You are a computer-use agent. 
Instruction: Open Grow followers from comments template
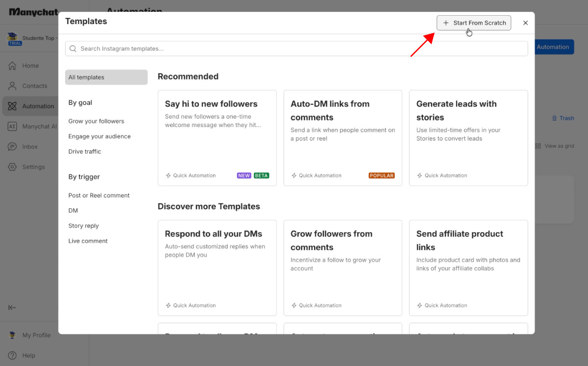coord(343,268)
